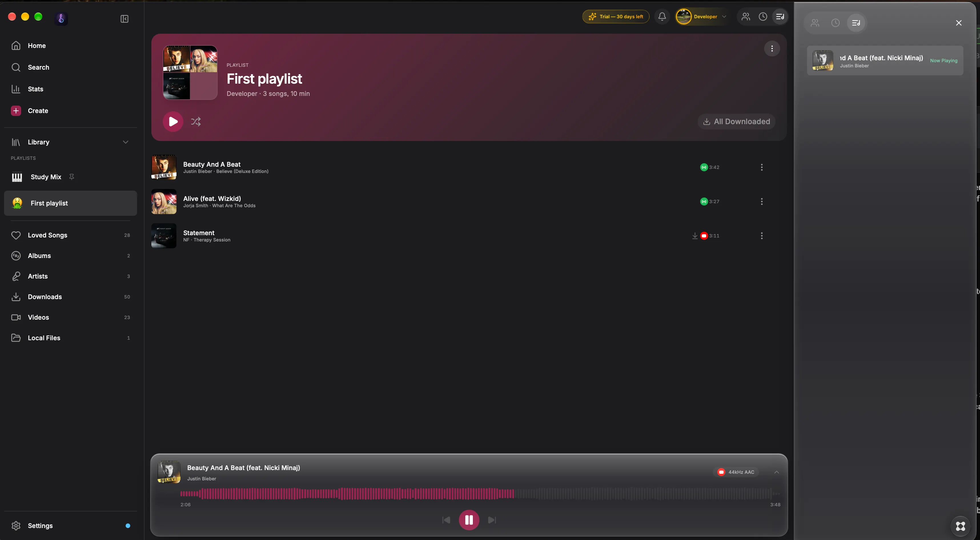Image resolution: width=980 pixels, height=540 pixels.
Task: Click the 44kHz AAC quality badge
Action: 736,472
